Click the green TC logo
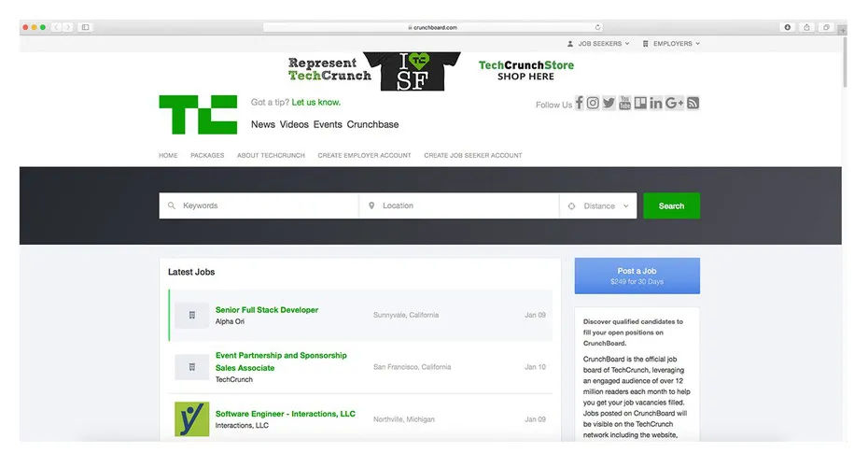868x467 pixels. point(198,115)
